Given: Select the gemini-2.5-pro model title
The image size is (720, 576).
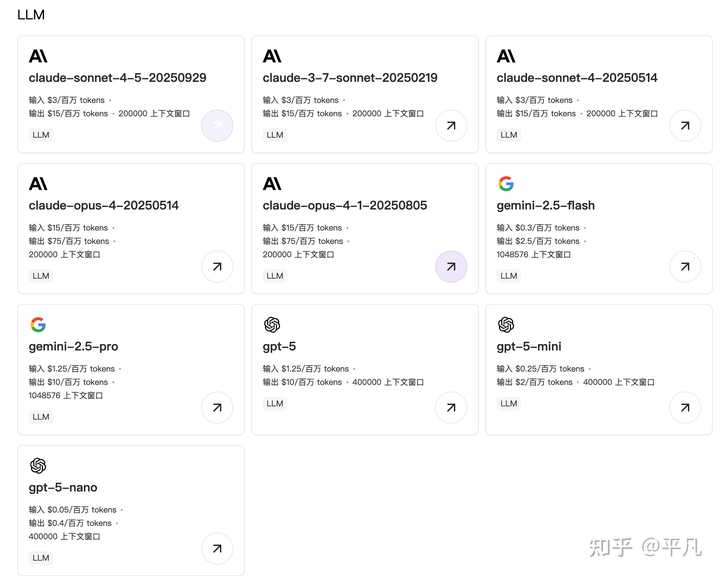Looking at the screenshot, I should [x=73, y=347].
